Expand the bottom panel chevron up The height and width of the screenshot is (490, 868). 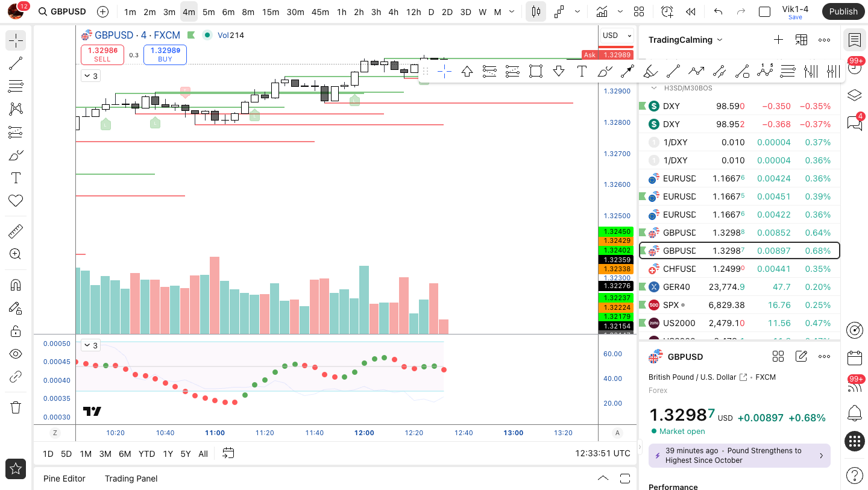click(603, 478)
